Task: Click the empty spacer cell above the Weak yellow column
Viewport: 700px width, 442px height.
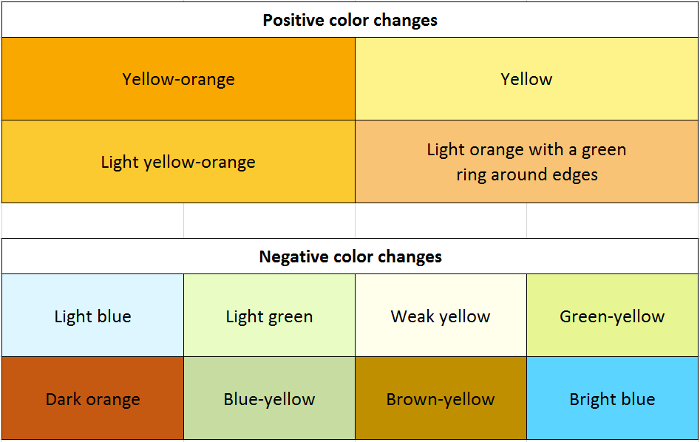Action: click(440, 221)
